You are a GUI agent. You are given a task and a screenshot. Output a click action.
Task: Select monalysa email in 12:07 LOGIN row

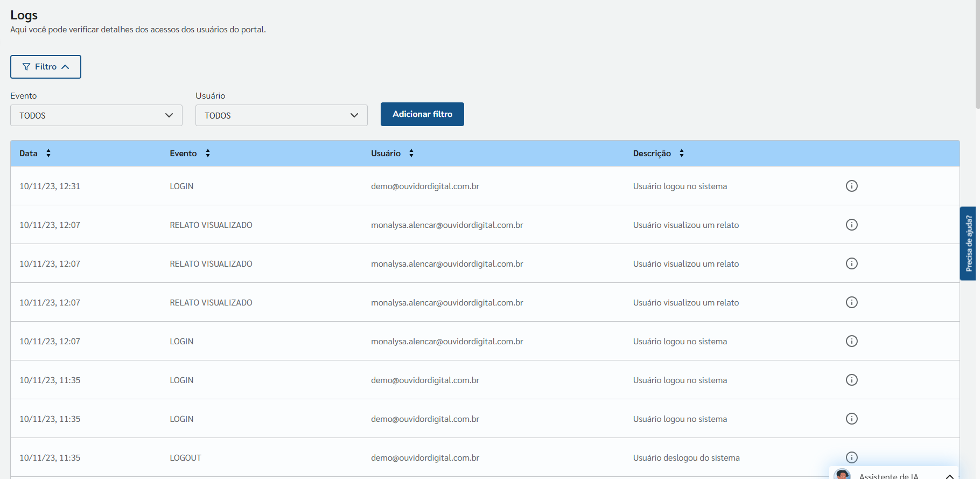(447, 342)
